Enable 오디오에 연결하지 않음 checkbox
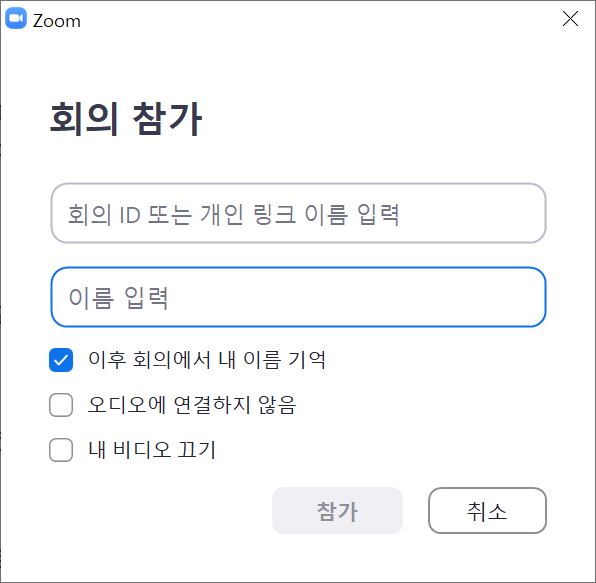The image size is (596, 583). (61, 405)
